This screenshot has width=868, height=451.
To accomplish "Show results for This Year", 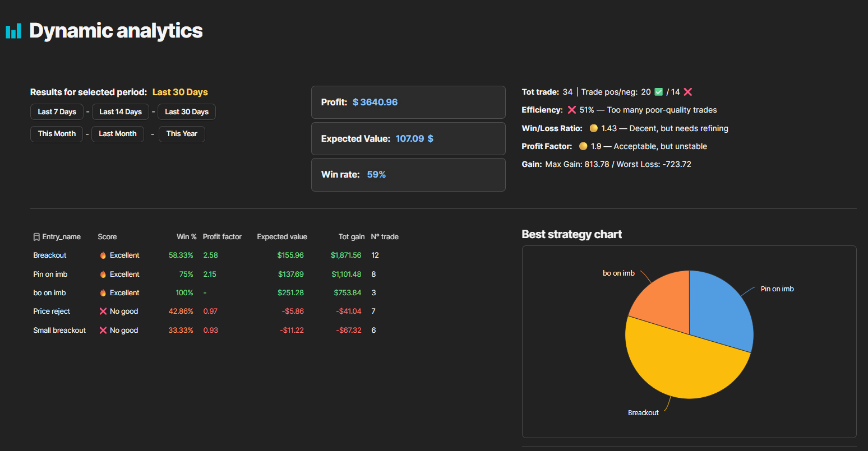I will (182, 134).
